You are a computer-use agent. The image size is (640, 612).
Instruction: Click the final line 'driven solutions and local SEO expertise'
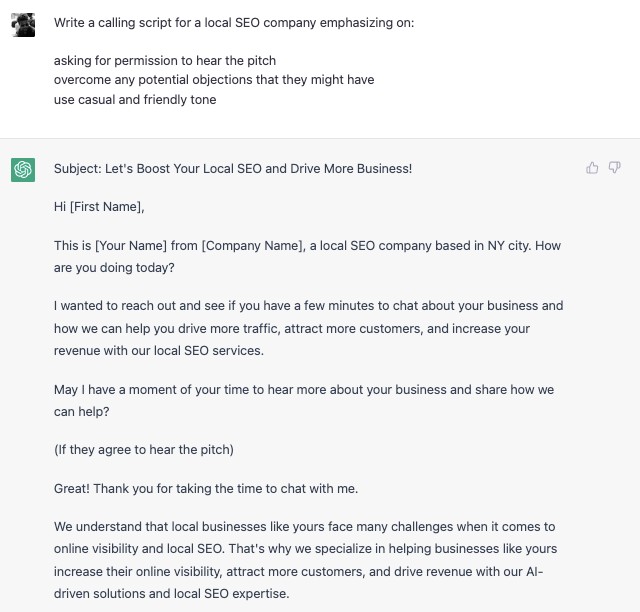pos(171,594)
